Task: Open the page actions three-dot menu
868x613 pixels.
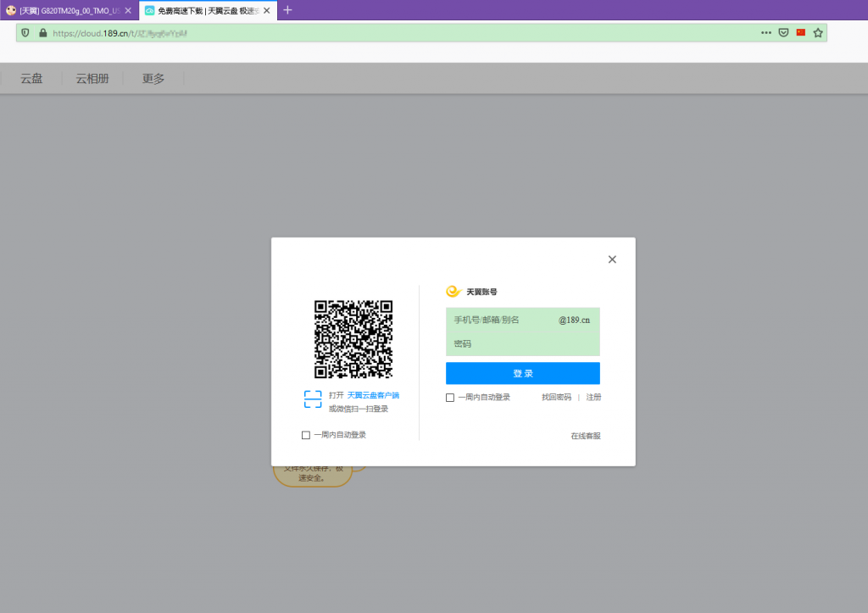Action: pos(766,33)
